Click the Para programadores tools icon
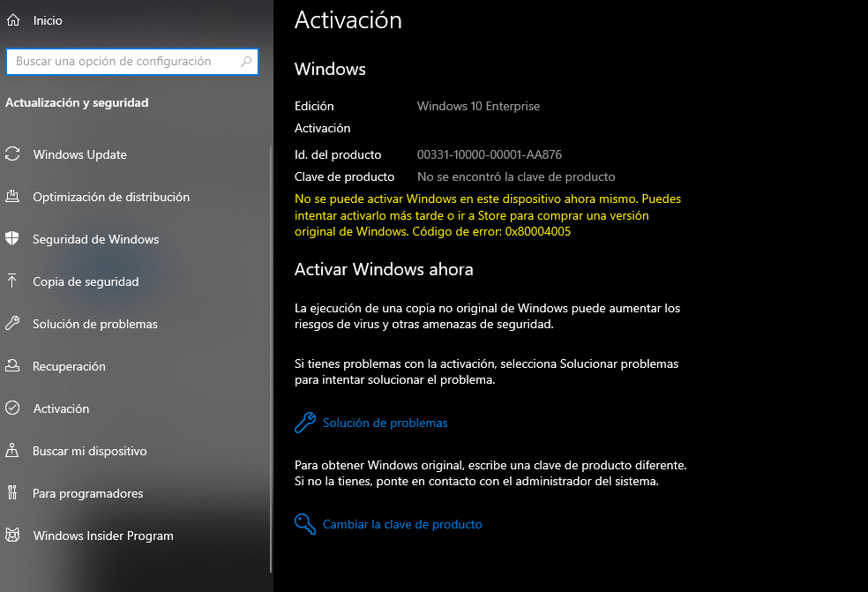Screen dimensions: 868x592 [x=12, y=493]
